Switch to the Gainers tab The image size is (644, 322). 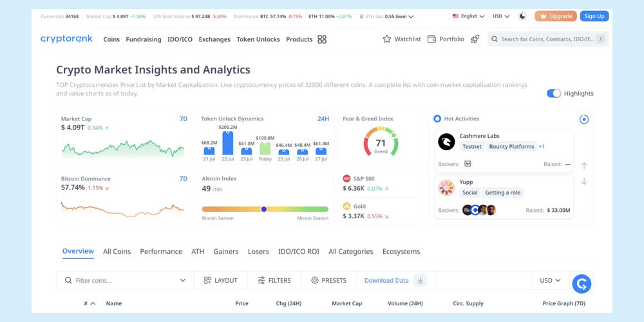point(225,252)
